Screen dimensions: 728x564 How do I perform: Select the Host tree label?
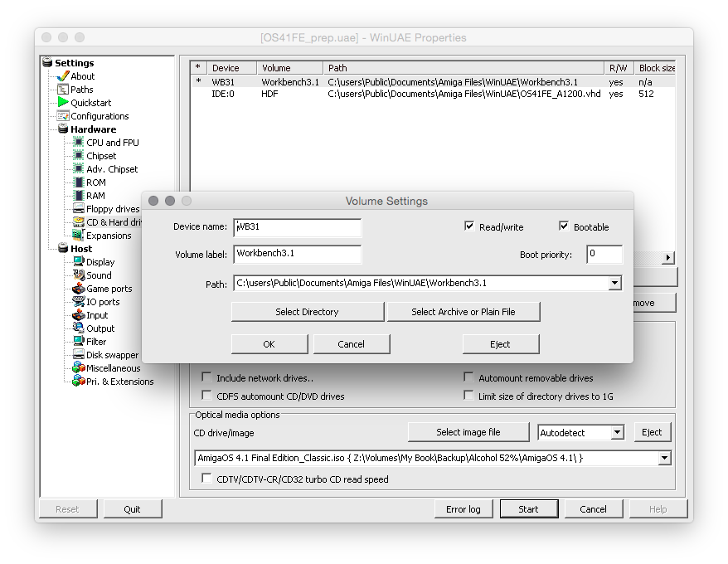tap(81, 249)
